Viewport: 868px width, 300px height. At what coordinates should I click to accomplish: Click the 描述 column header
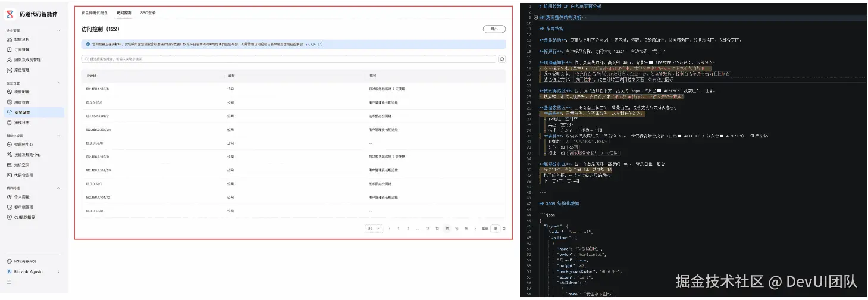[372, 76]
